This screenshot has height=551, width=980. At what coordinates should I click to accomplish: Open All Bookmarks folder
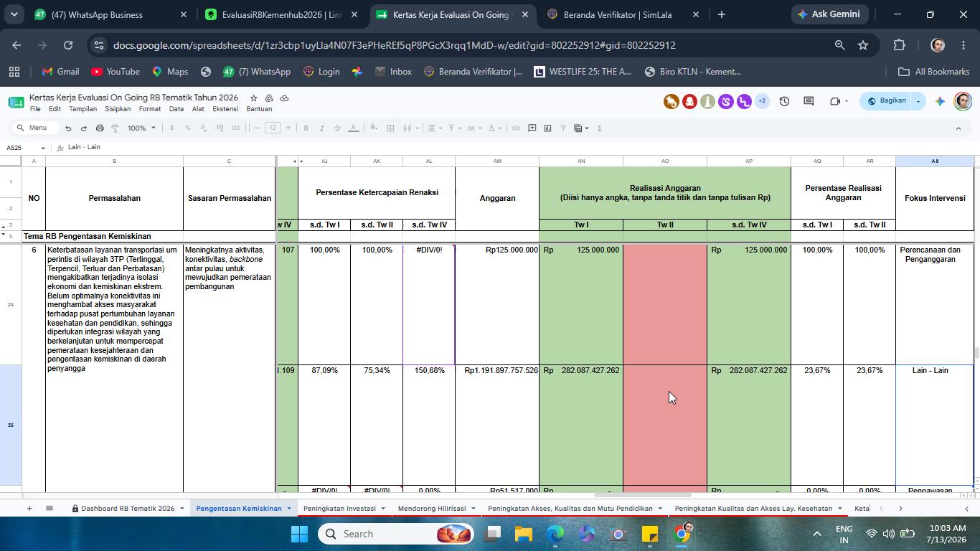coord(933,72)
